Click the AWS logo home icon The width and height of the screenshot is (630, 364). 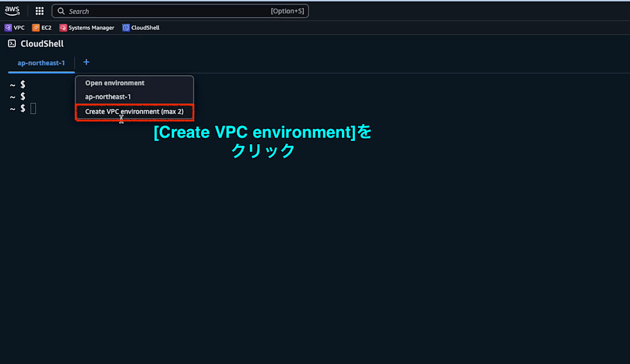[12, 10]
